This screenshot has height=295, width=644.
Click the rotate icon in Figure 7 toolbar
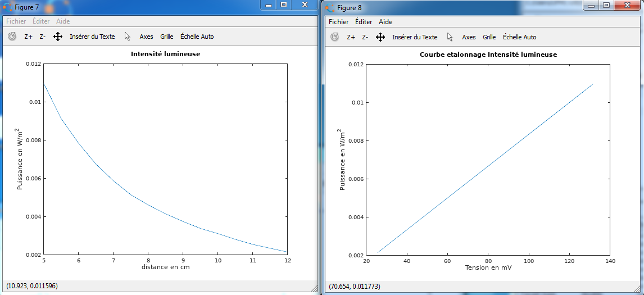tap(12, 37)
